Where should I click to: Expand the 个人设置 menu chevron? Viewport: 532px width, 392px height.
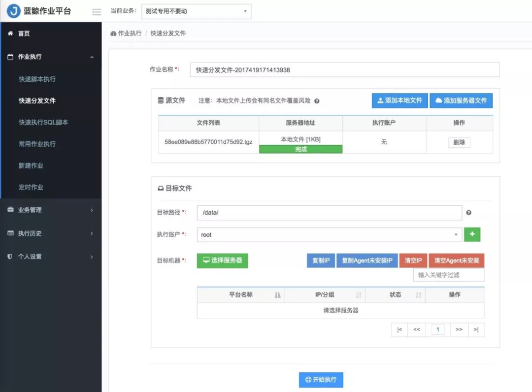click(x=92, y=257)
